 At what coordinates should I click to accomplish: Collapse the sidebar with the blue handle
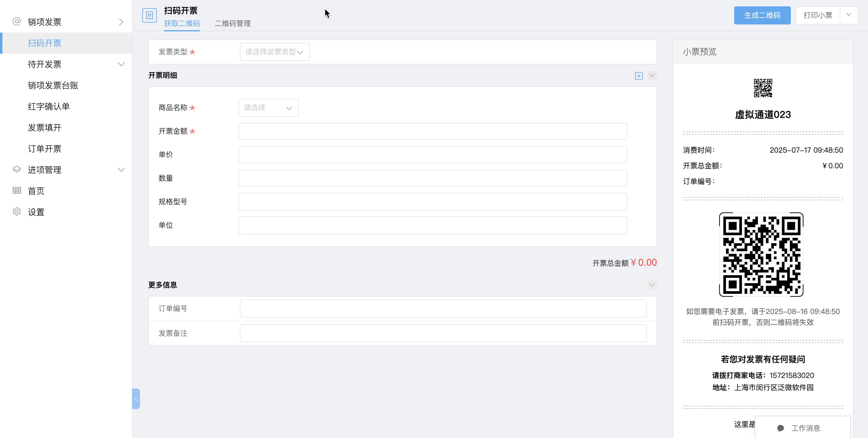136,398
